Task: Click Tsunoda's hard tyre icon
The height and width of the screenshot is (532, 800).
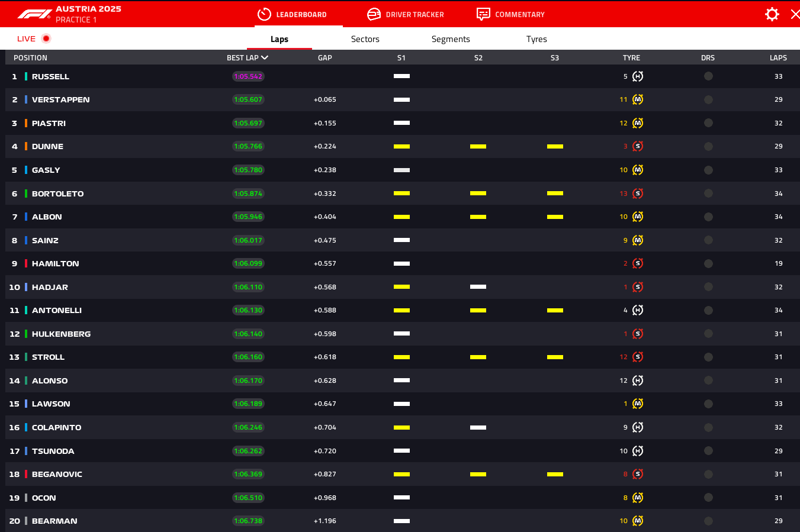Action: click(x=638, y=451)
